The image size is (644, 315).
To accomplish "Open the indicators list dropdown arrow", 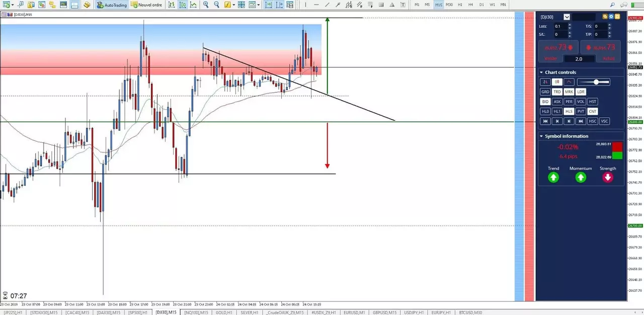I will [234, 5].
